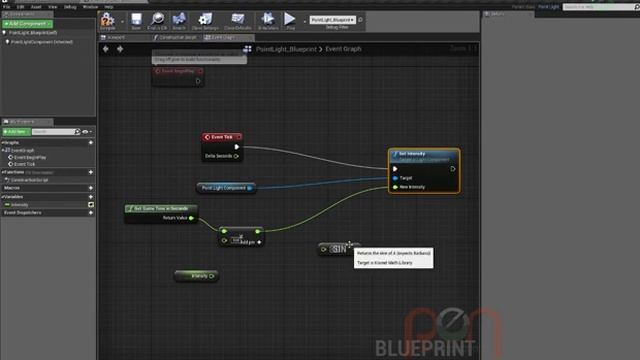640x360 pixels.
Task: Open the Debug menu
Action: 70,7
